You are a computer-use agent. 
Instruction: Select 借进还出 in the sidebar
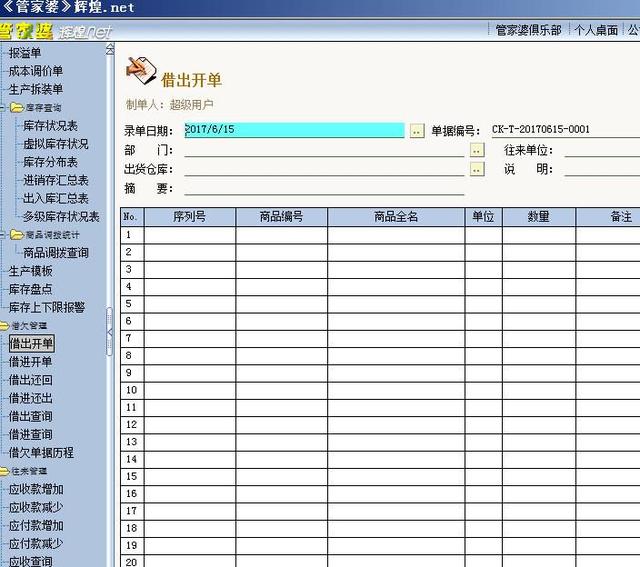(31, 398)
